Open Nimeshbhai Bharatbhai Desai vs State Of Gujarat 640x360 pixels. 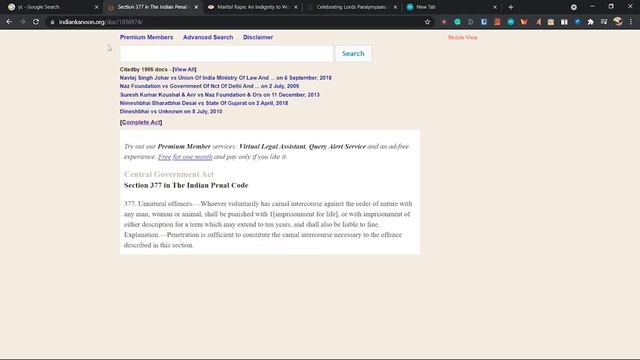tap(204, 103)
